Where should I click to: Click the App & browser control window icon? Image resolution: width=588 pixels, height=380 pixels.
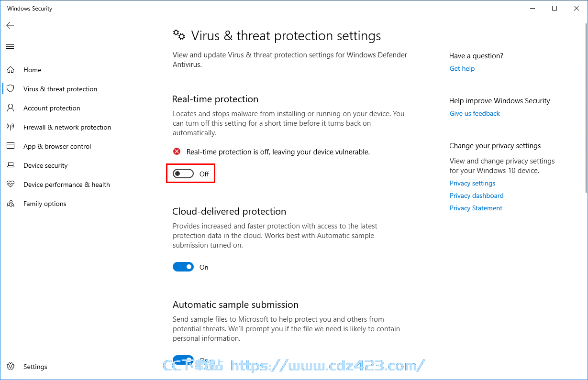(11, 146)
